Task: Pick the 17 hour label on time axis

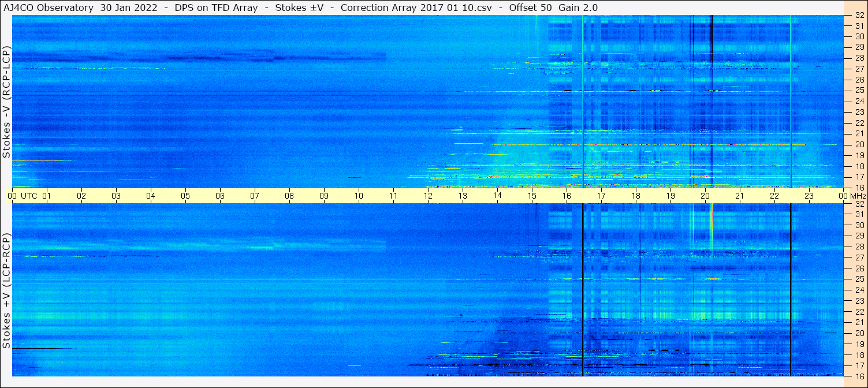Action: (601, 196)
